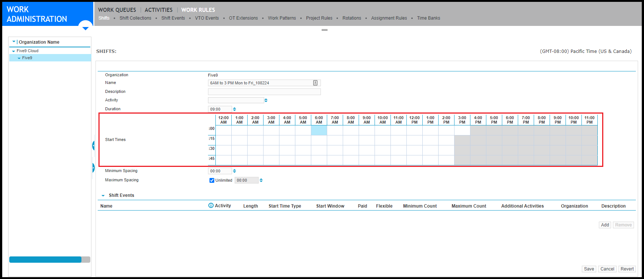The height and width of the screenshot is (279, 644).
Task: Click the Additional Activities column header
Action: [522, 206]
